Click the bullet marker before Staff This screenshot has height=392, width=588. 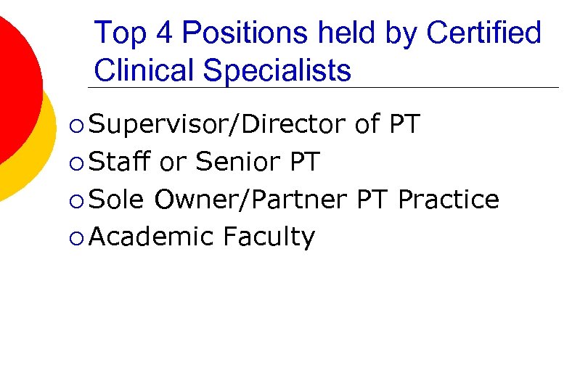78,163
